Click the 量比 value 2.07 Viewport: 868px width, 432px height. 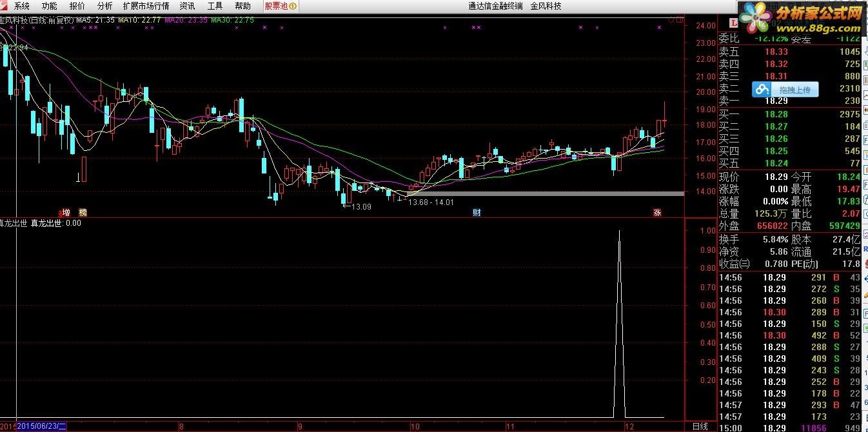(x=851, y=213)
